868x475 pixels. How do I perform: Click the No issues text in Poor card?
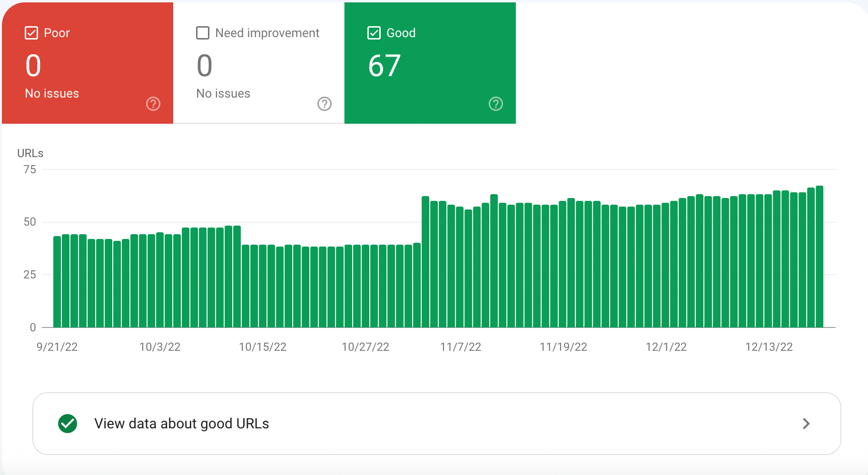click(x=52, y=93)
